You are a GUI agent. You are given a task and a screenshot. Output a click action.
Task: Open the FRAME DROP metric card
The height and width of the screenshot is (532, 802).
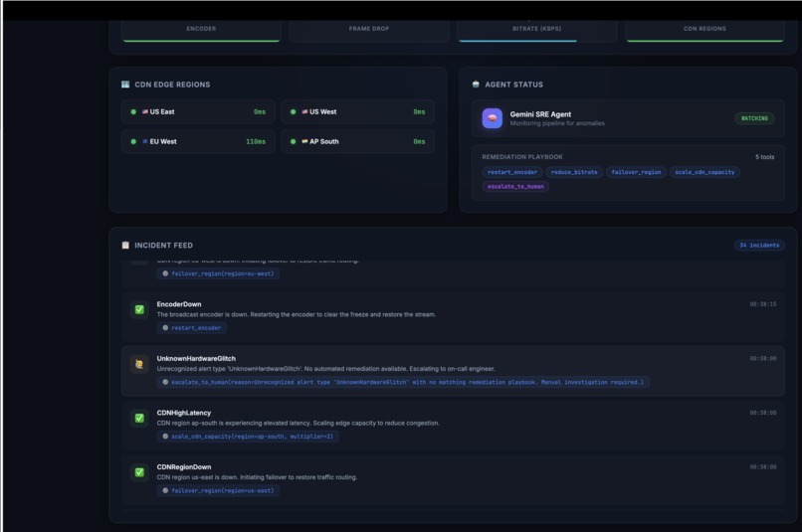tap(369, 31)
